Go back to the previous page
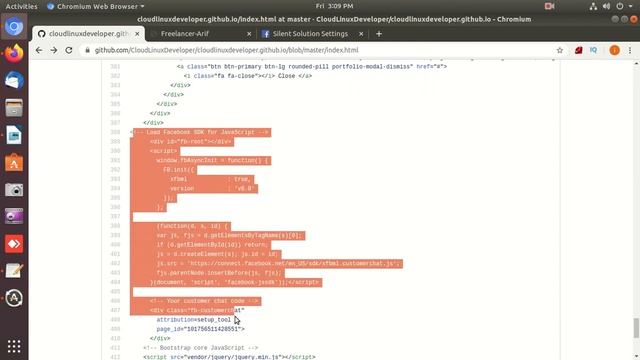The width and height of the screenshot is (640, 360). 39,50
